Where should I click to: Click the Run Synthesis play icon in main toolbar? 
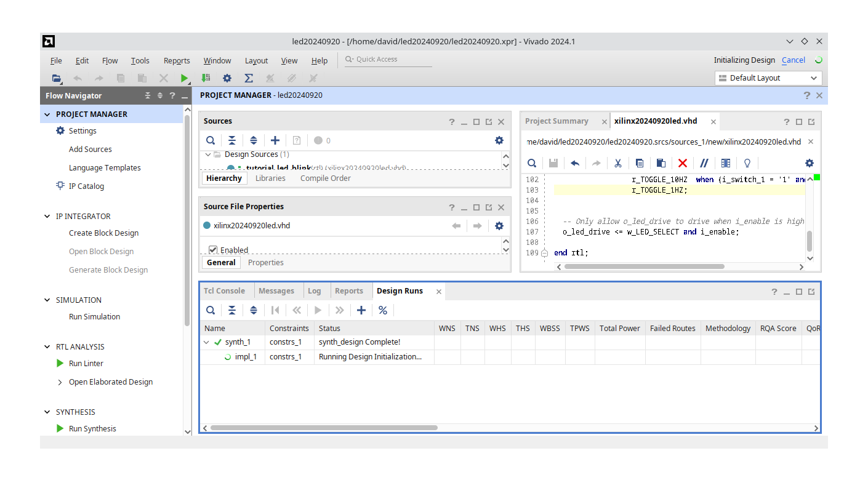click(x=185, y=78)
